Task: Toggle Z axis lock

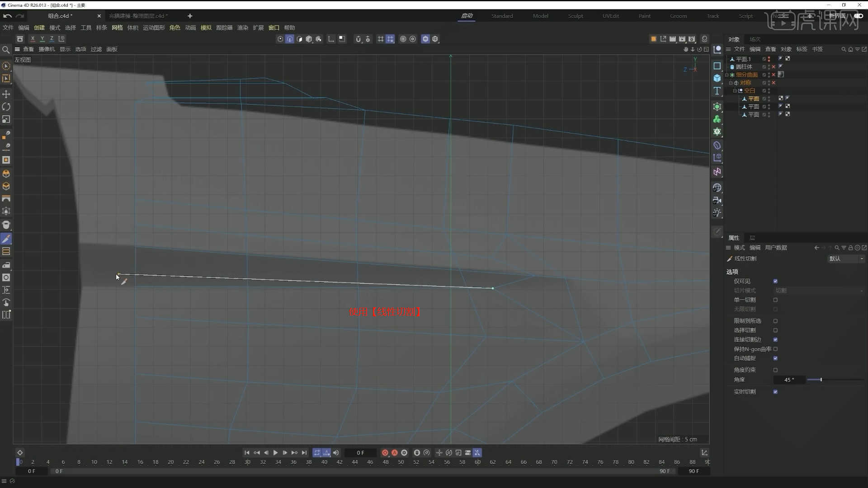Action: coord(52,39)
